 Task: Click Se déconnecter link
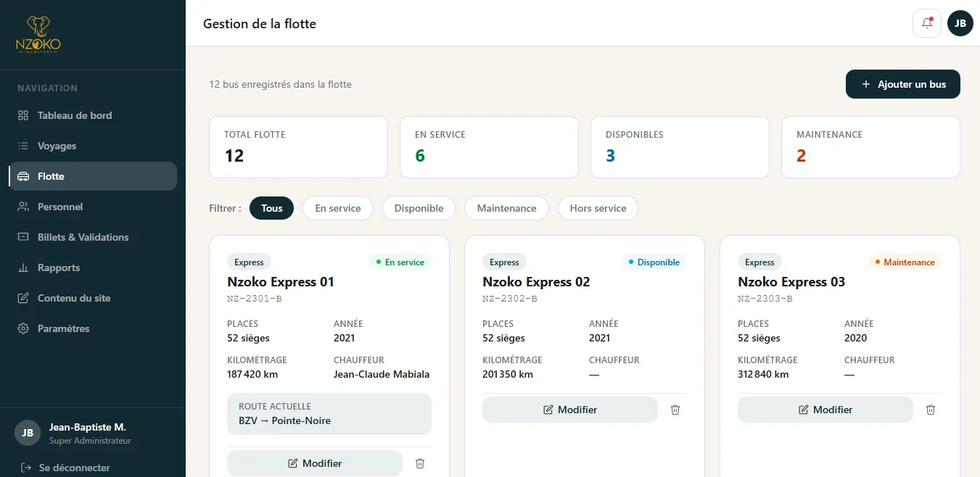(75, 468)
